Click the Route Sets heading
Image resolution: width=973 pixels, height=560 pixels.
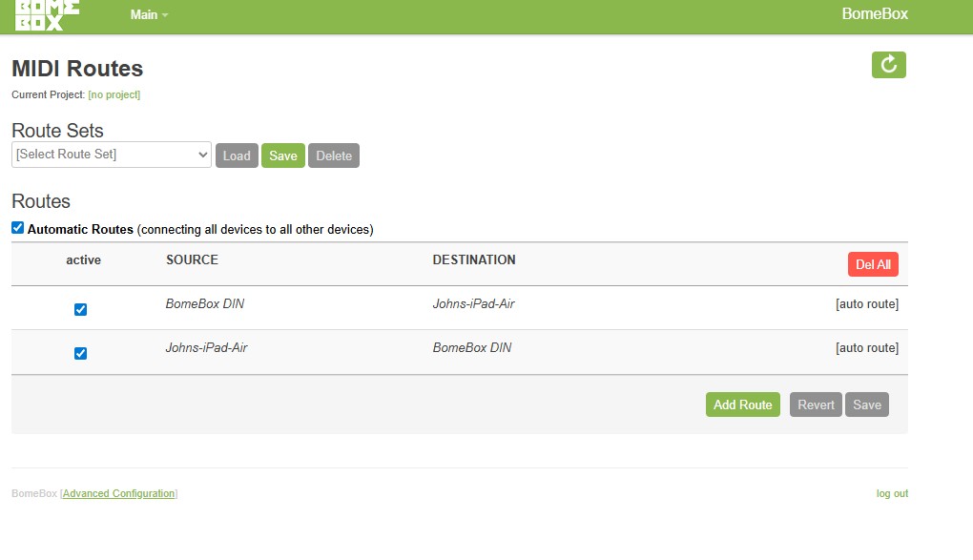click(57, 131)
